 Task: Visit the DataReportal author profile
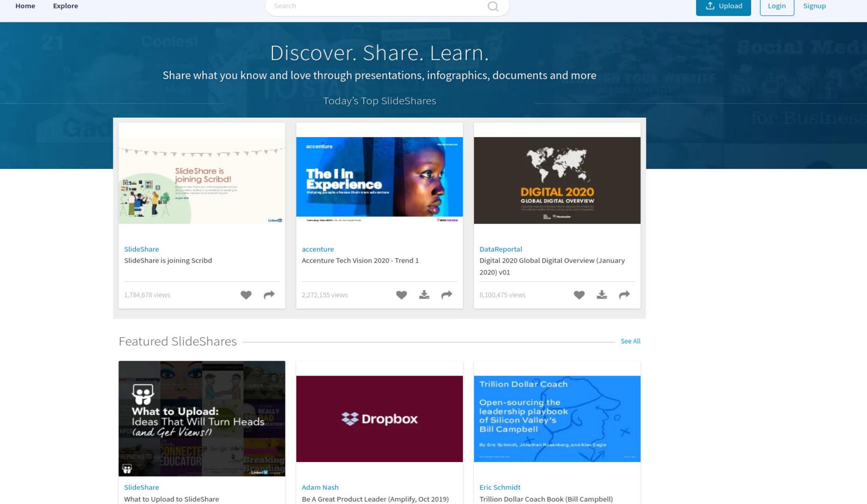click(x=501, y=249)
